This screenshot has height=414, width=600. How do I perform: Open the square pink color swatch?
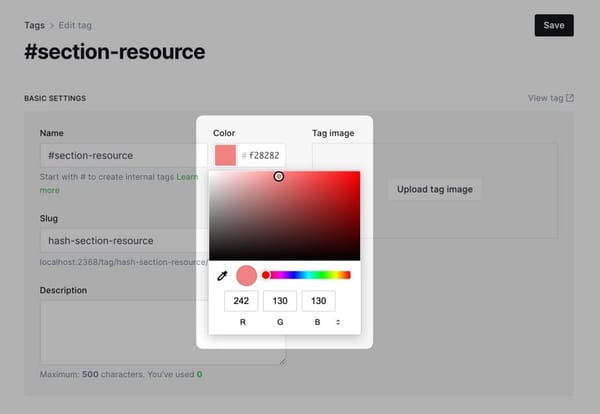coord(225,155)
